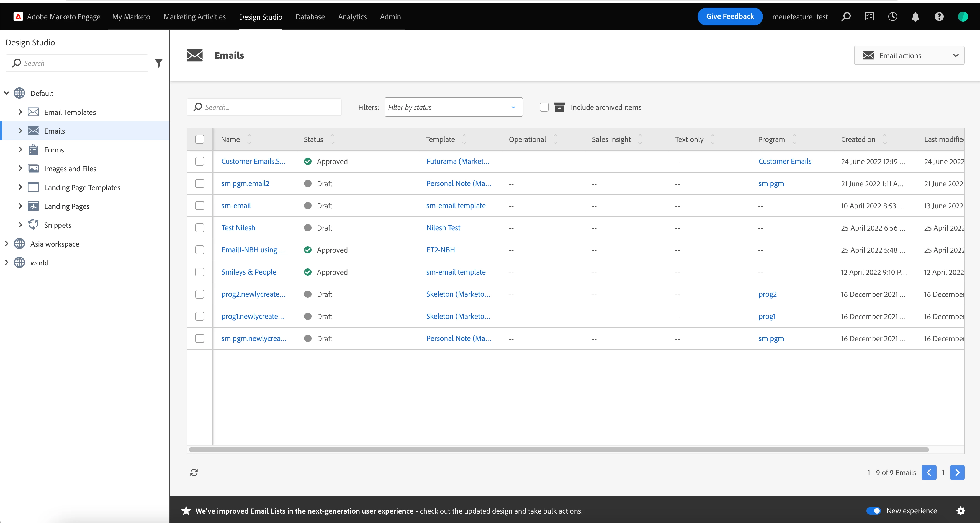Open the Analytics tab
Image resolution: width=980 pixels, height=523 pixels.
click(352, 17)
